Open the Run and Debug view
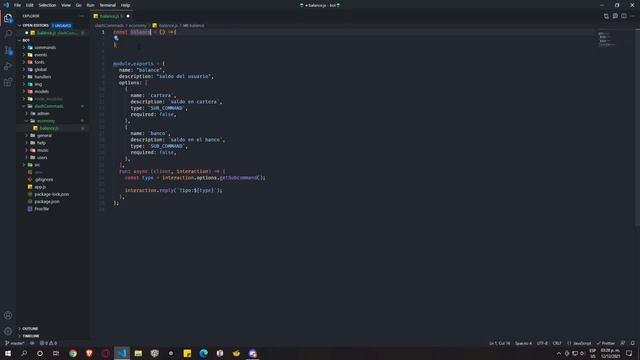 click(x=8, y=66)
